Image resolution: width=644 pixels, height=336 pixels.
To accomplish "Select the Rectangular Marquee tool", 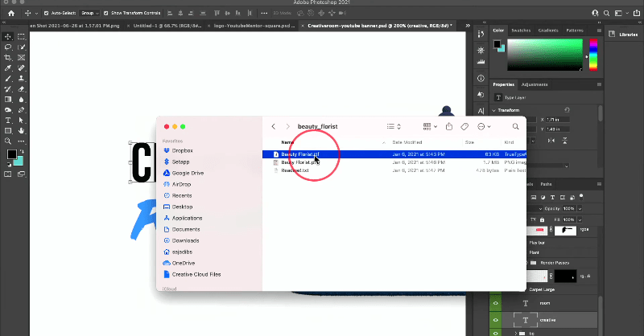I will pyautogui.click(x=22, y=36).
